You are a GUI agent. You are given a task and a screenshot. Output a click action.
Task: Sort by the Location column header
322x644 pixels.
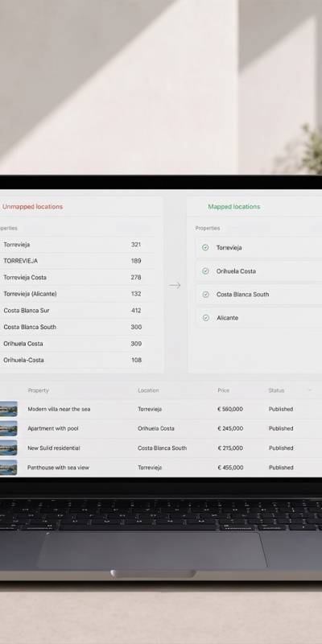point(148,390)
